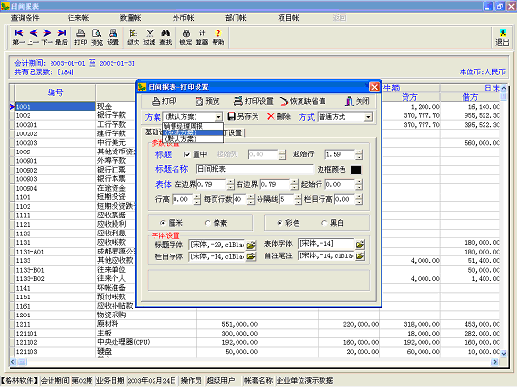The image size is (517, 387).
Task: Open the 方式 mode dropdown arrow
Action: tap(368, 117)
